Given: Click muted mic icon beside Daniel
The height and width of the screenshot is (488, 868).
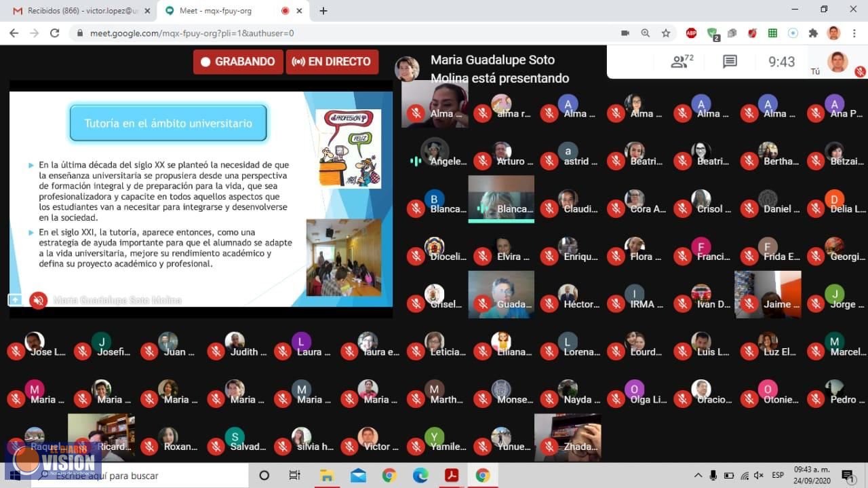Looking at the screenshot, I should click(x=749, y=208).
